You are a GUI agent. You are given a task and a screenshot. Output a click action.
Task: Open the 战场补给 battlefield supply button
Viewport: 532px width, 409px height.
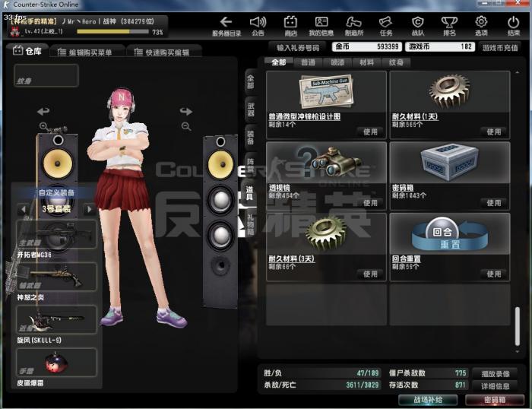pyautogui.click(x=428, y=400)
